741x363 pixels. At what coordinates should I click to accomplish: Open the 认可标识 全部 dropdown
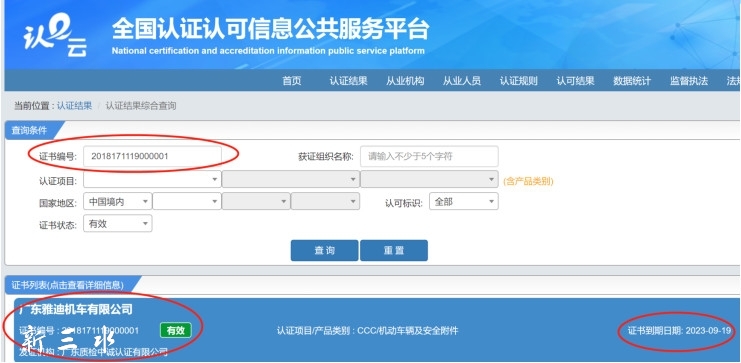click(464, 201)
